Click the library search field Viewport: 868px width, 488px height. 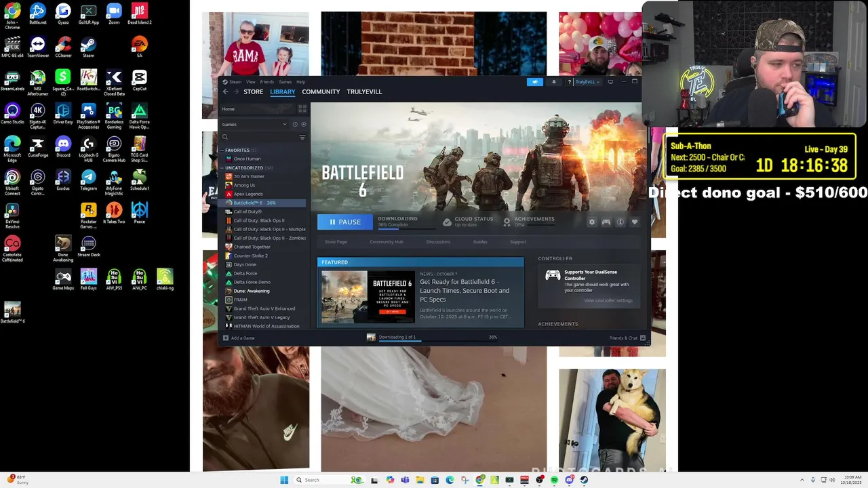pyautogui.click(x=259, y=137)
